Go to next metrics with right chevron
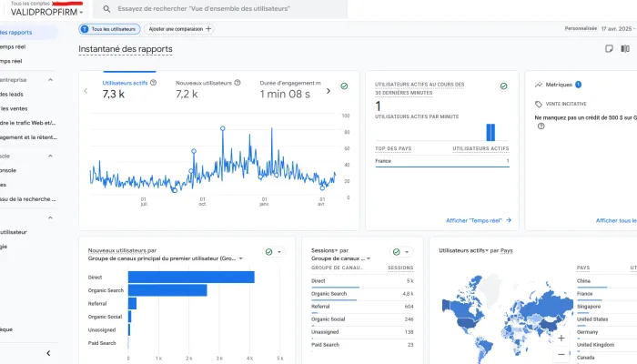This screenshot has height=364, width=637. click(329, 91)
